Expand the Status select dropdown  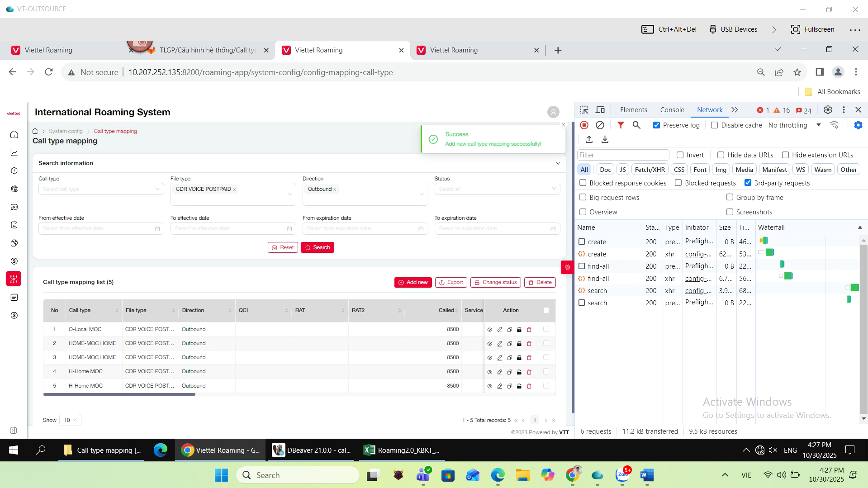497,189
